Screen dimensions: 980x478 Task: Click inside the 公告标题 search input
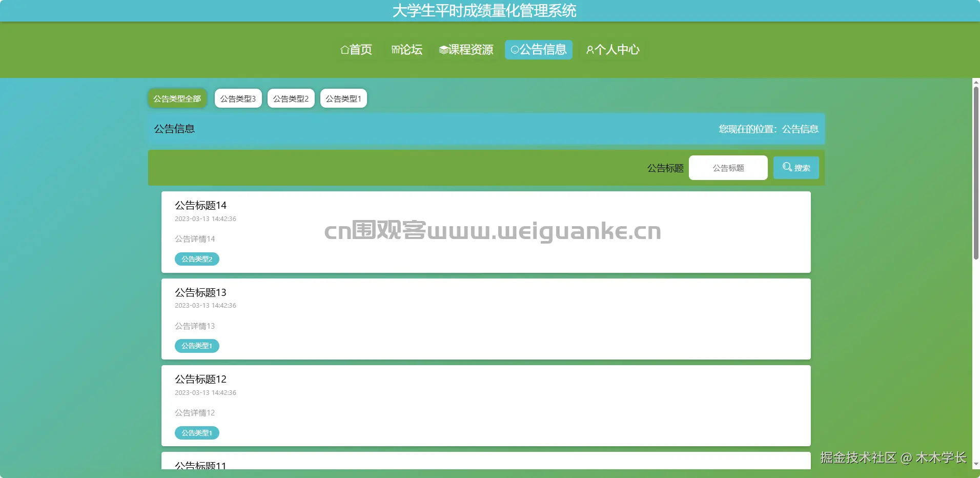(x=728, y=167)
